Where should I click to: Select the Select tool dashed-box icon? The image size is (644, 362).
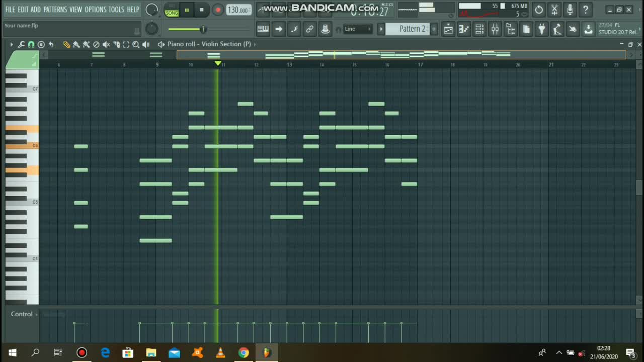[126, 44]
